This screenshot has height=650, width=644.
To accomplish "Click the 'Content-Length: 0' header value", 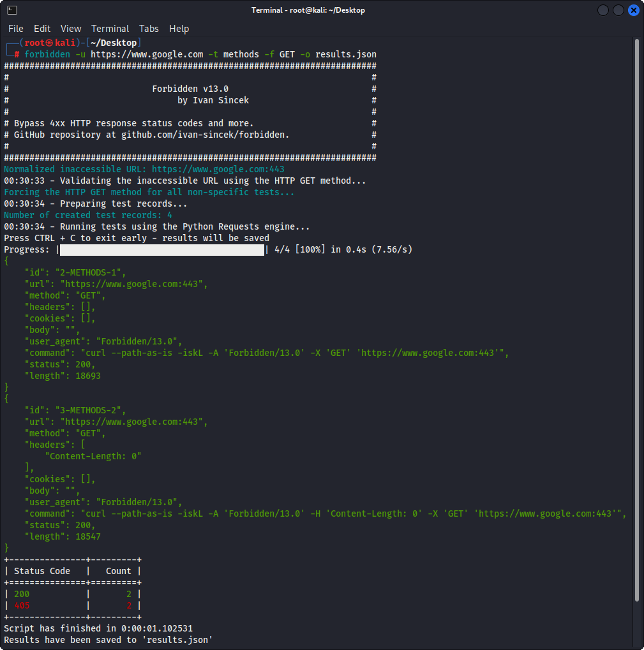I will [93, 456].
